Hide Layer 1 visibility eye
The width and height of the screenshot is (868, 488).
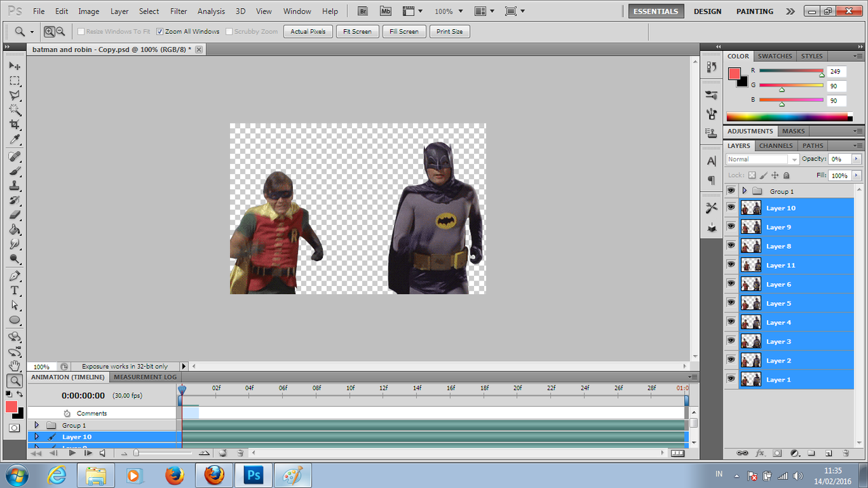coord(731,379)
